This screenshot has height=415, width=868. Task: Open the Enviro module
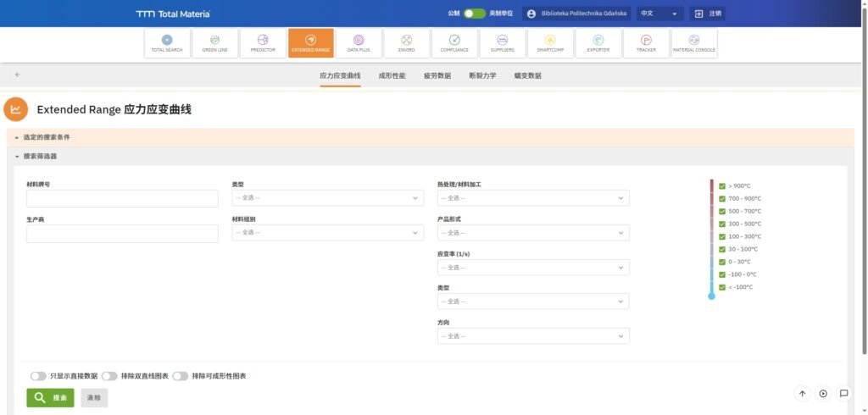coord(407,43)
